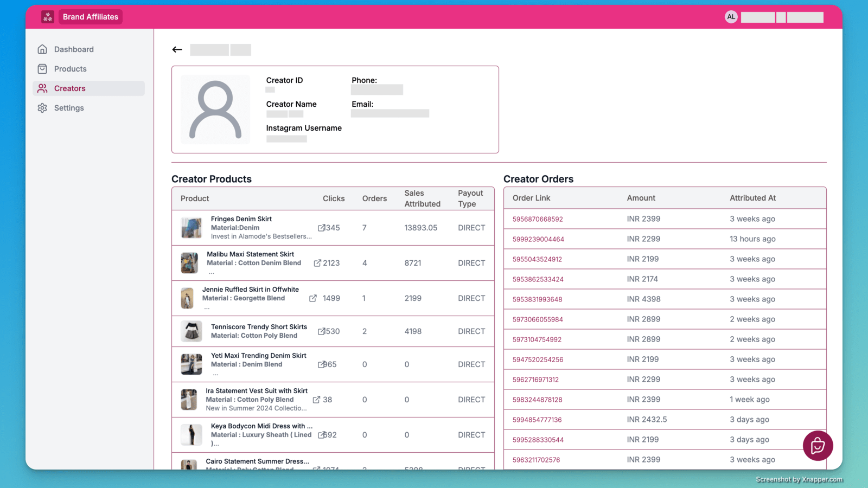This screenshot has height=488, width=868.
Task: Open order link 5994854777136
Action: 537,420
